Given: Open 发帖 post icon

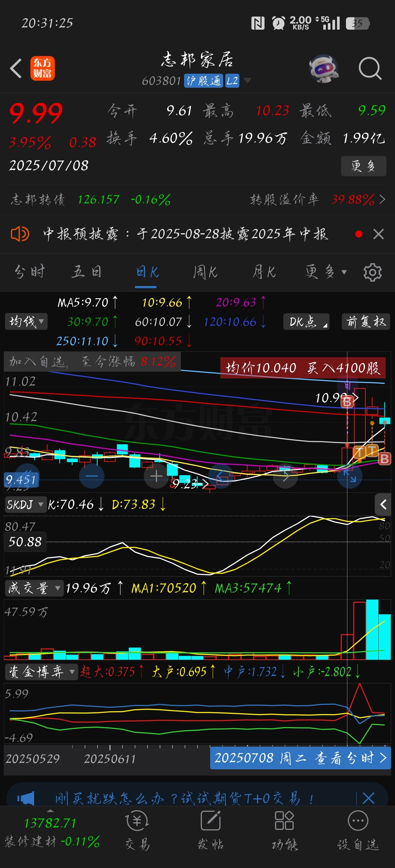Looking at the screenshot, I should coord(211,830).
